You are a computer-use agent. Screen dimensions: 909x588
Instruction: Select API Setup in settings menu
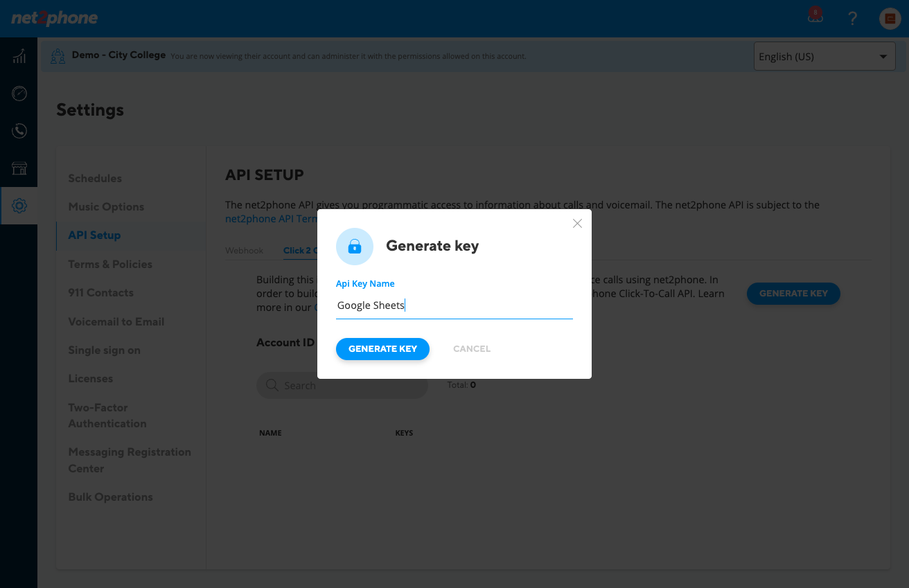click(x=94, y=235)
